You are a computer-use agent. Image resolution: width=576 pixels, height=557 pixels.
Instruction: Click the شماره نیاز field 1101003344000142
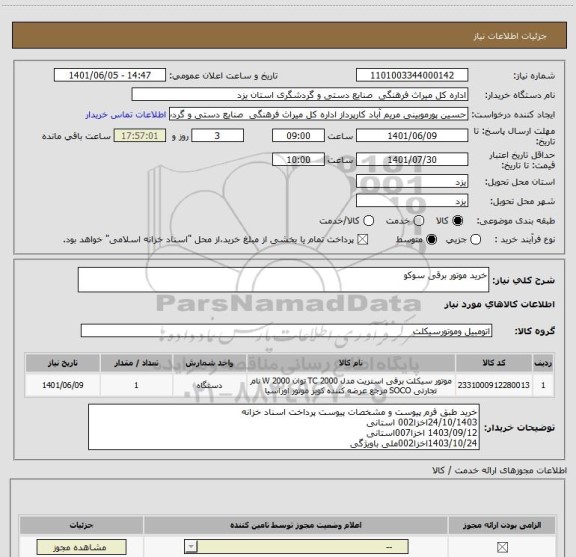pyautogui.click(x=412, y=75)
